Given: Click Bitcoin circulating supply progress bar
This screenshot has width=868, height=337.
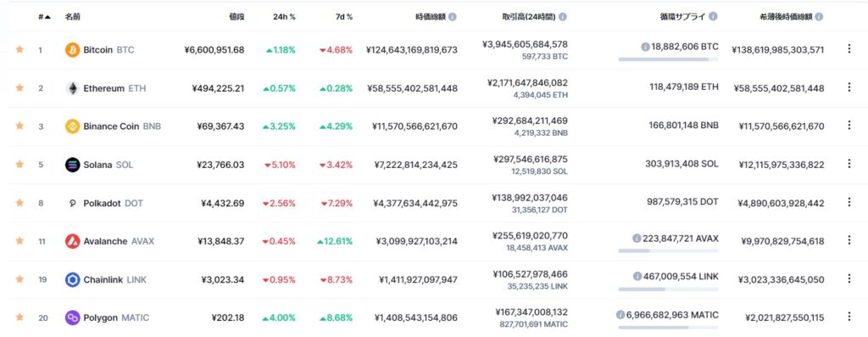Looking at the screenshot, I should pos(668,59).
